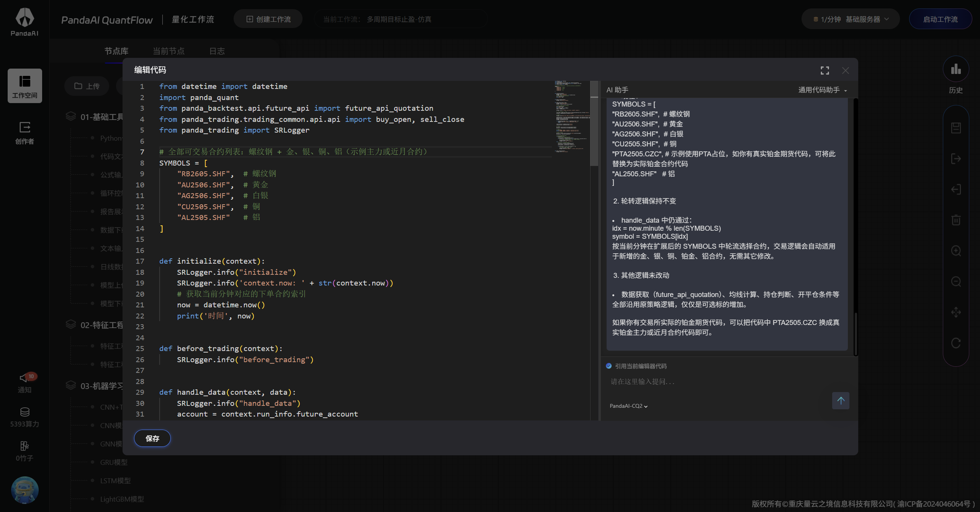Viewport: 980px width, 512px height.
Task: Click the zoom in magnifier icon
Action: pyautogui.click(x=956, y=251)
